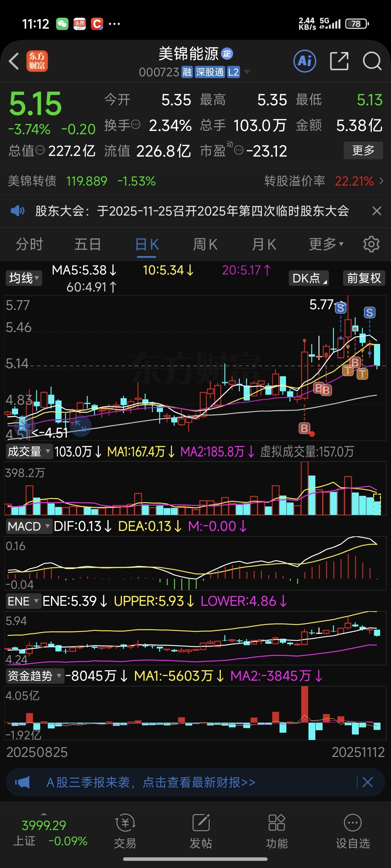391x868 pixels.
Task: Tap the 换手 info circle icon
Action: [x=136, y=125]
